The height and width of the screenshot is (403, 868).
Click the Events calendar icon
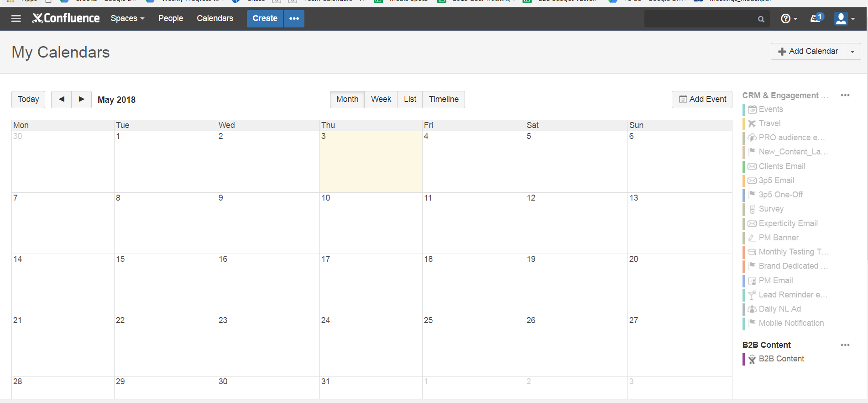(x=752, y=109)
